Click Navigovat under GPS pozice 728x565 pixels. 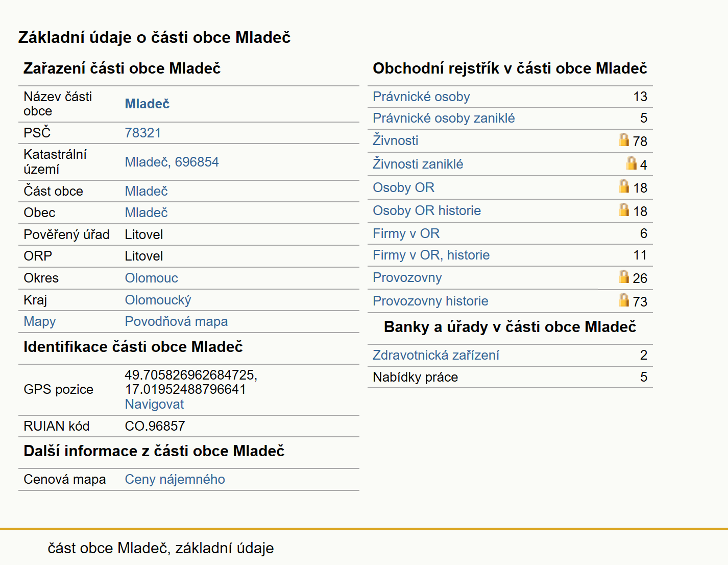coord(154,404)
